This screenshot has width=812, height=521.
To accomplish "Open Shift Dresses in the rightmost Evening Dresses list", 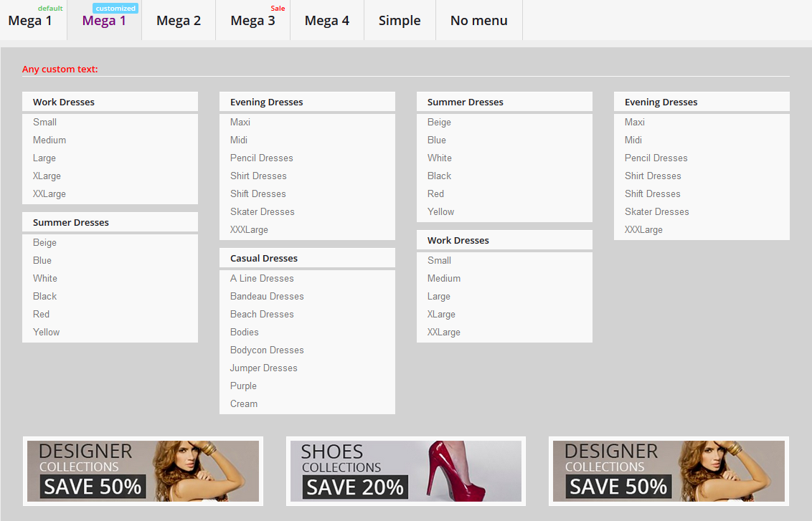I will [x=653, y=194].
